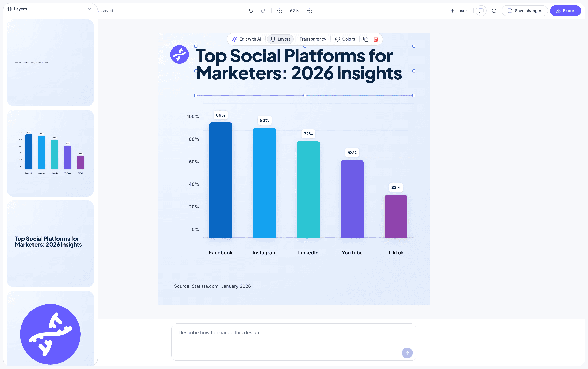Viewport: 588px width, 369px height.
Task: Undo the last action
Action: pos(251,11)
